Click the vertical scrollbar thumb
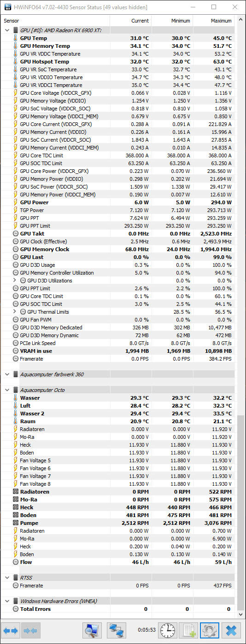Screen dimensions: 246x644 click(x=241, y=513)
